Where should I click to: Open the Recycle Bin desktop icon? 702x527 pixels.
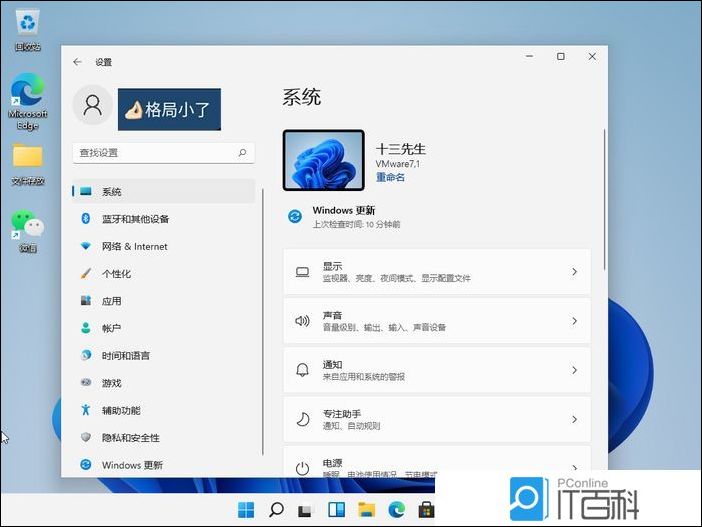[x=27, y=22]
